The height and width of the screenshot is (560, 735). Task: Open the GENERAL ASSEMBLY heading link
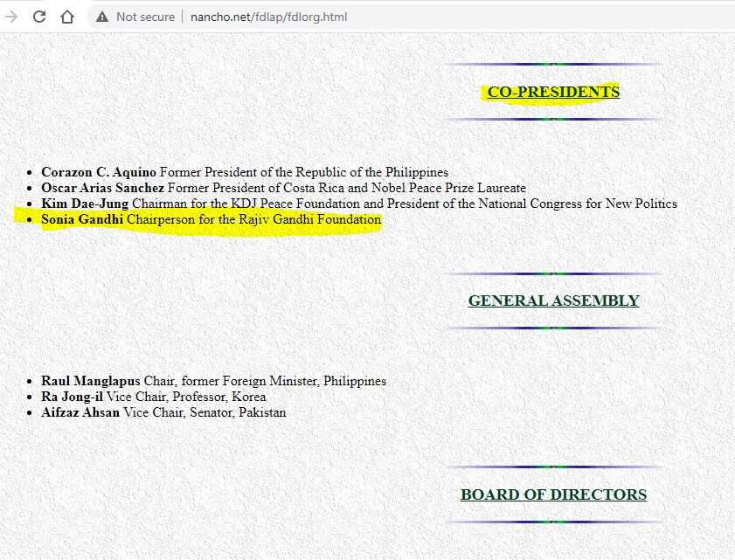553,301
